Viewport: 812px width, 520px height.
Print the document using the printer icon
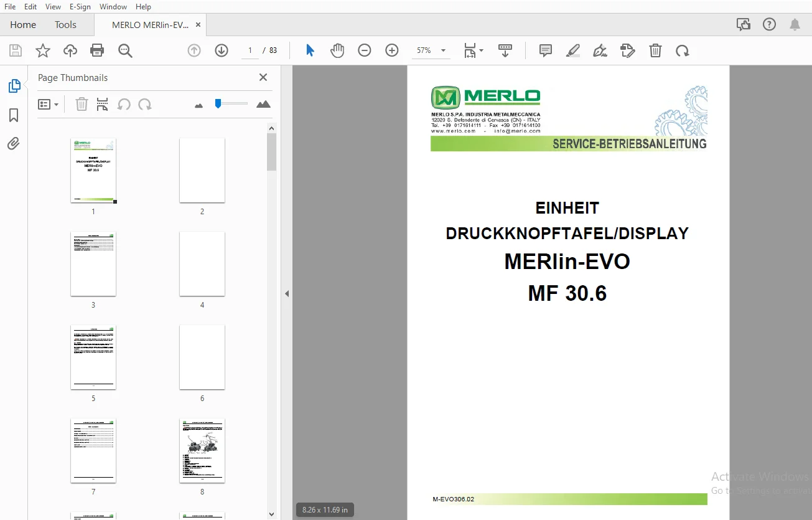[x=97, y=50]
